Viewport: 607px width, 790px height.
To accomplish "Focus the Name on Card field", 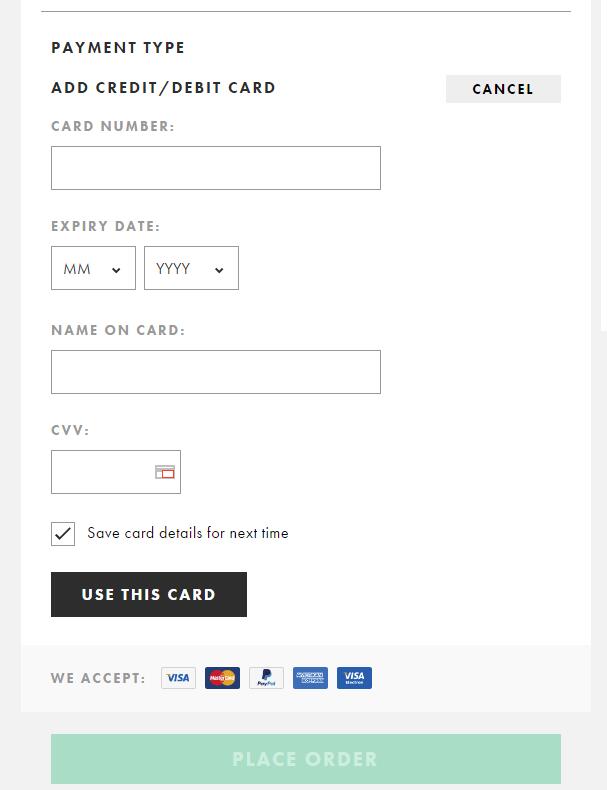I will [216, 372].
